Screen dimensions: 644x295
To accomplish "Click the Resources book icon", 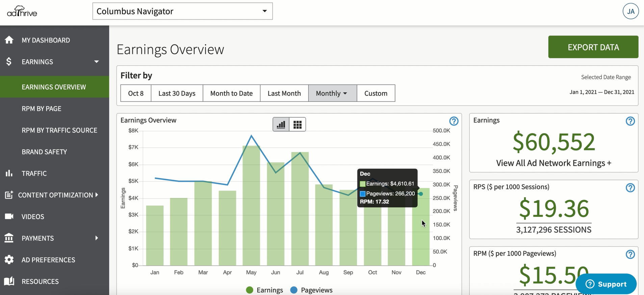I will pyautogui.click(x=9, y=281).
